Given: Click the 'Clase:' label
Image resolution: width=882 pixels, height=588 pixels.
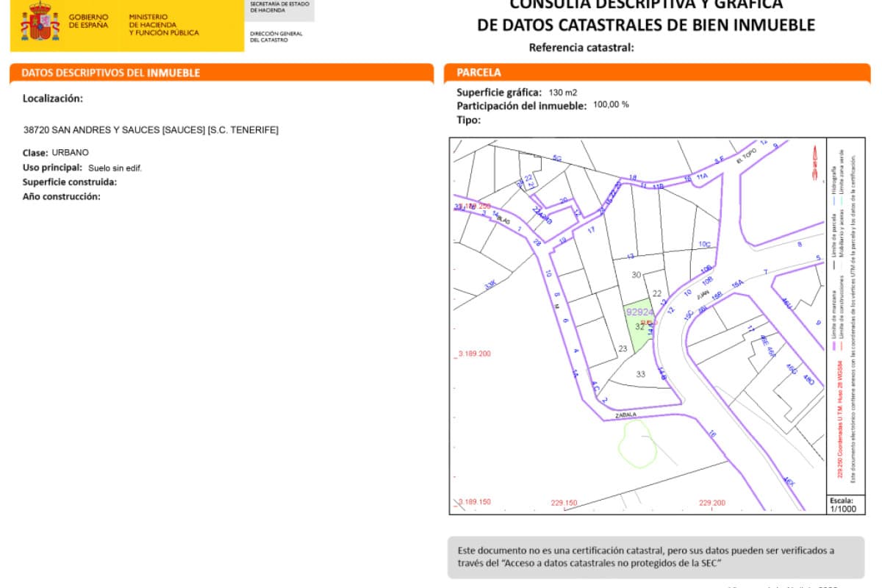Looking at the screenshot, I should coord(35,153).
